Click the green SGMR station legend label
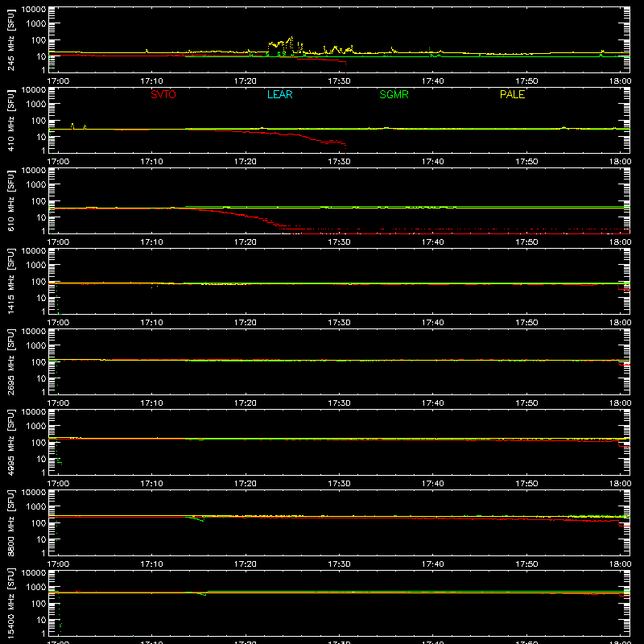Screen dimensions: 644x644 (x=394, y=94)
